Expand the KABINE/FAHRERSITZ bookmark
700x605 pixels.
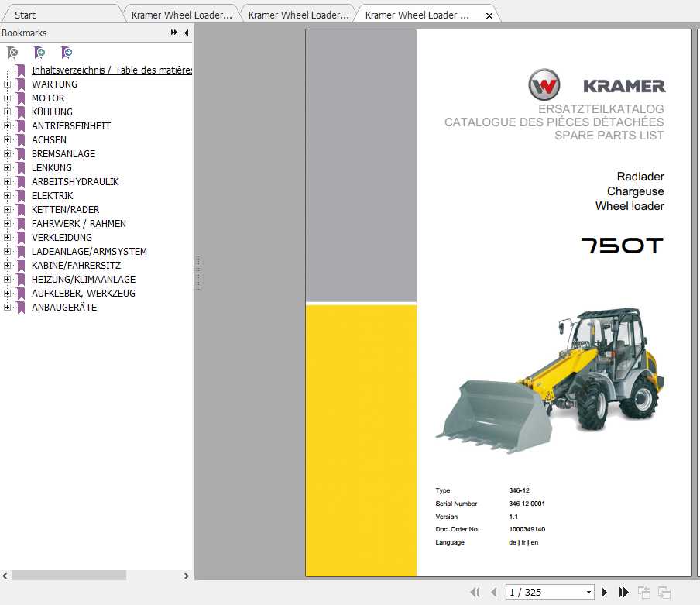point(7,265)
